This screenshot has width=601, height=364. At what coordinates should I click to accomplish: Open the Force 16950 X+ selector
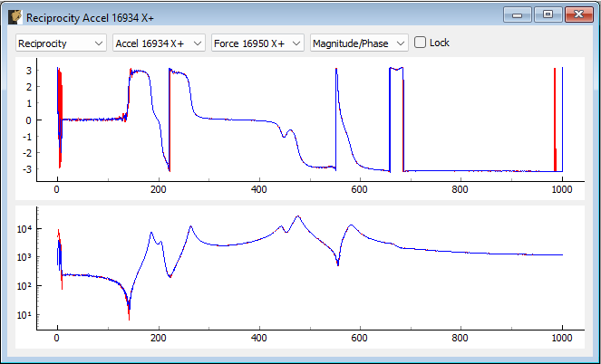[257, 43]
